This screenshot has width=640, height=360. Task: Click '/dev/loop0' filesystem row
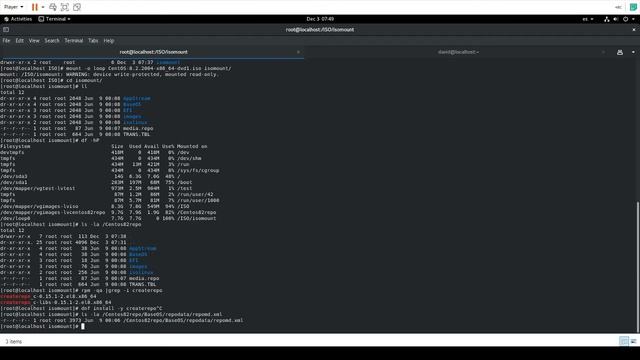pos(108,218)
